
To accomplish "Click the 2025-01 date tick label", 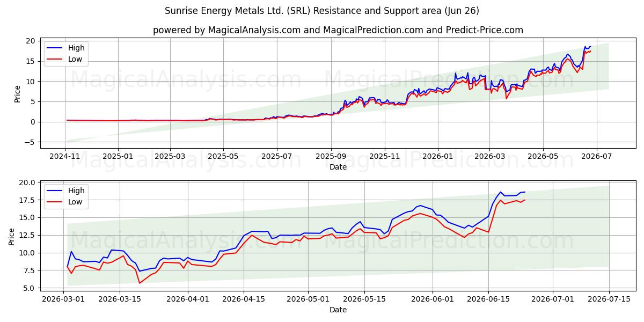I will 118,156.
